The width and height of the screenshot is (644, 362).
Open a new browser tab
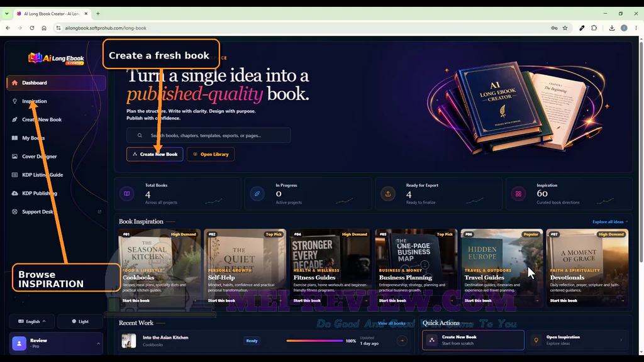97,14
